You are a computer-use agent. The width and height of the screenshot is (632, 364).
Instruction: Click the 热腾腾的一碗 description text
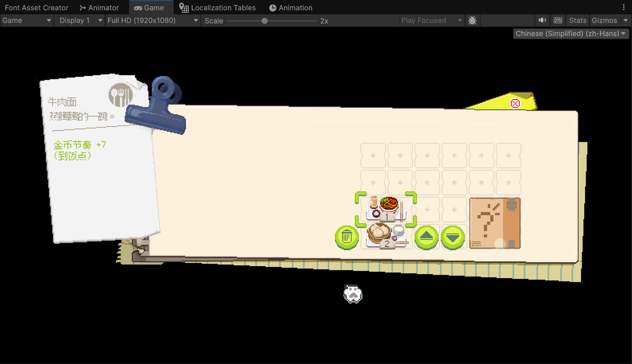[x=82, y=116]
